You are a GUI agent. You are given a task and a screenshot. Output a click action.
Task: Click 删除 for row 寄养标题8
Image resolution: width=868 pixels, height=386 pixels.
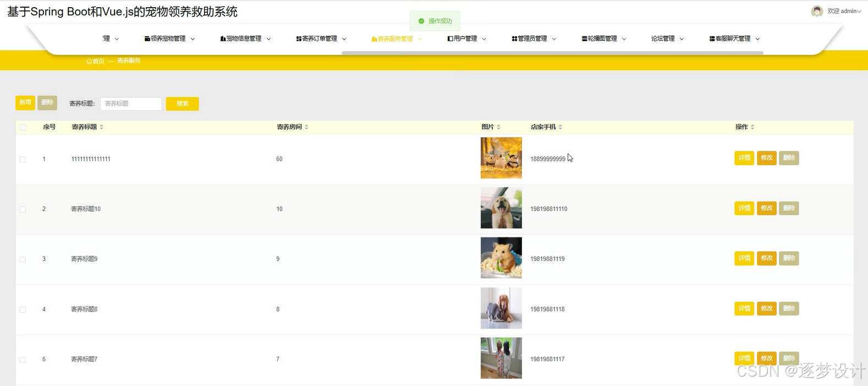coord(789,308)
